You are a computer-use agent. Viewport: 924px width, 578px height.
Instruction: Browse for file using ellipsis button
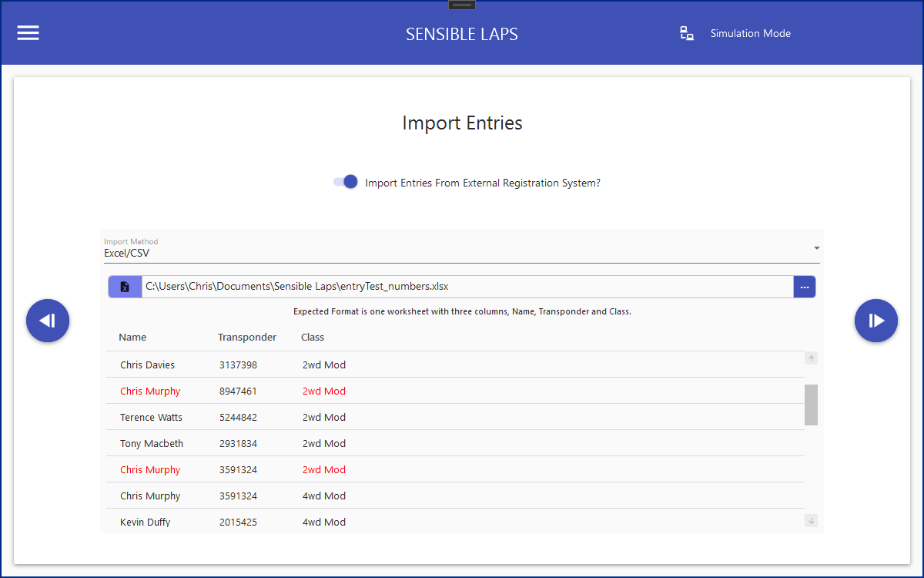tap(804, 287)
